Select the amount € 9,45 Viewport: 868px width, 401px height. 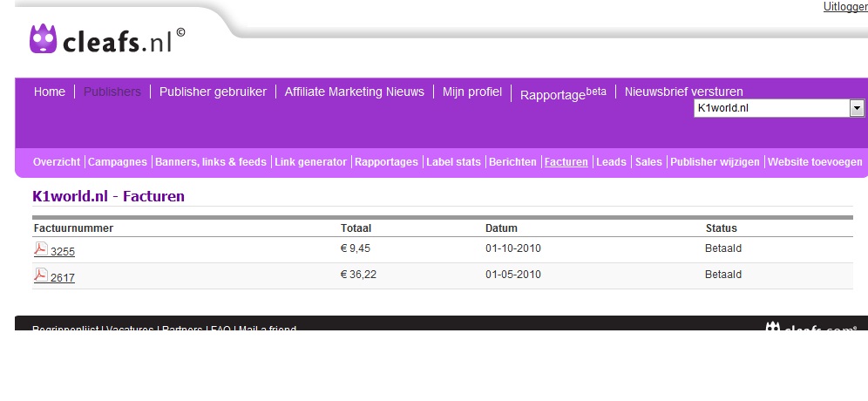356,248
